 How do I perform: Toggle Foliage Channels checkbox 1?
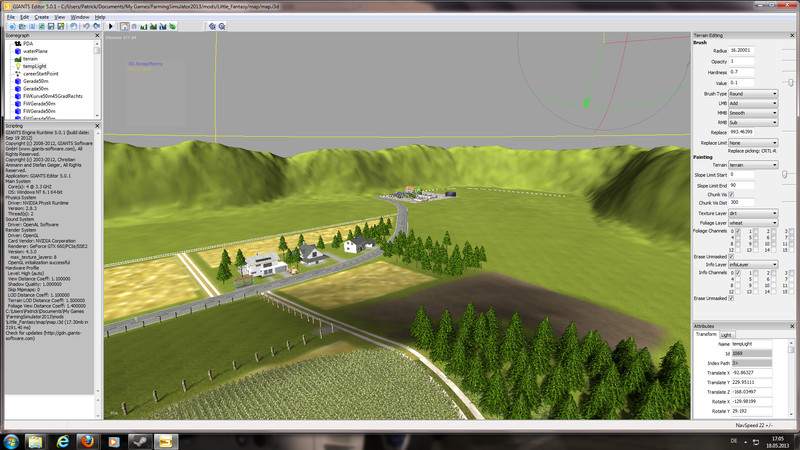756,231
